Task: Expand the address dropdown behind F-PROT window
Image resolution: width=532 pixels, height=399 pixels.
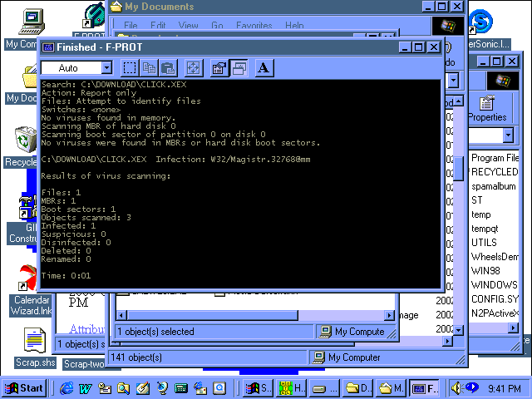Action: click(454, 81)
